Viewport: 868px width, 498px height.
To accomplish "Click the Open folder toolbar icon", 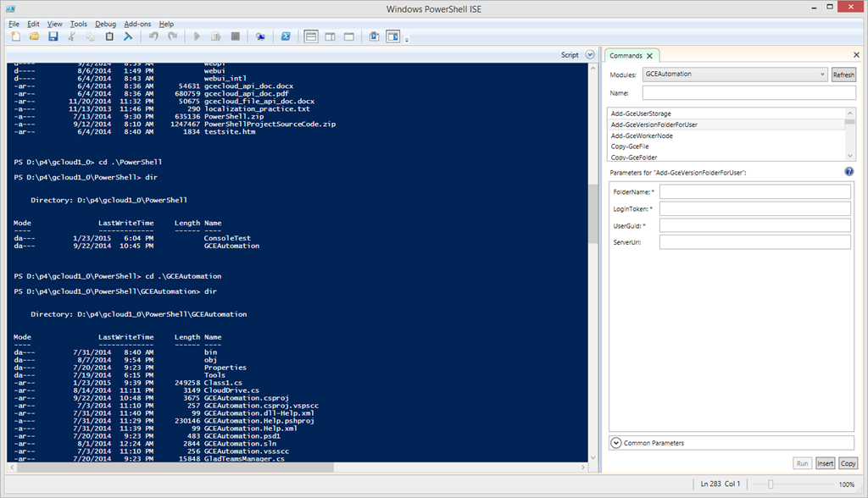I will coord(35,37).
